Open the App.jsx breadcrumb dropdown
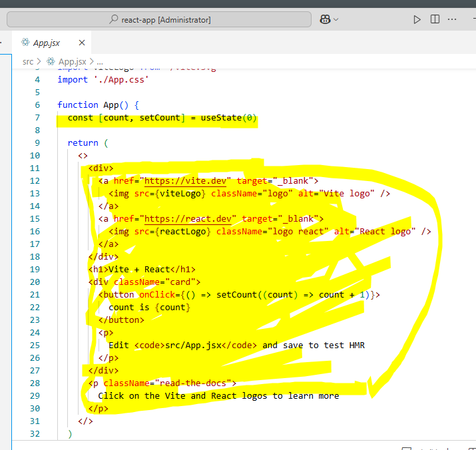The image size is (476, 450). coord(73,61)
